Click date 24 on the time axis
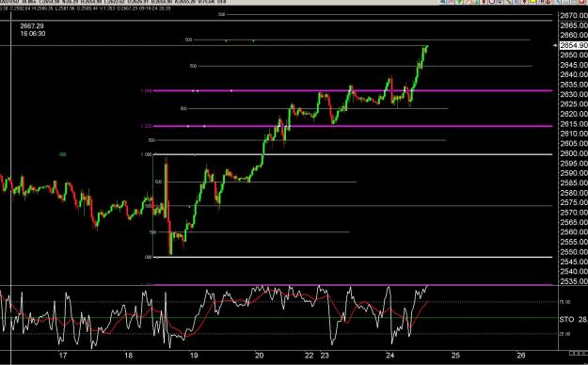 [x=390, y=356]
